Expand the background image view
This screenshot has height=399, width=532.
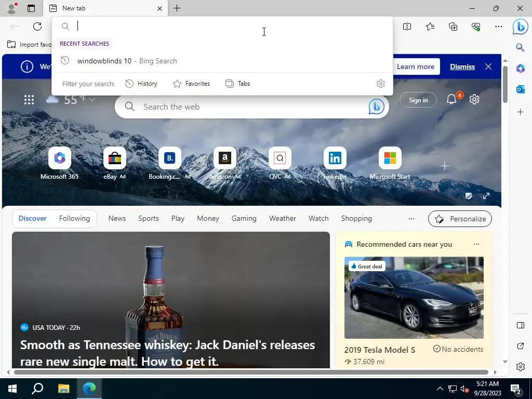[486, 196]
